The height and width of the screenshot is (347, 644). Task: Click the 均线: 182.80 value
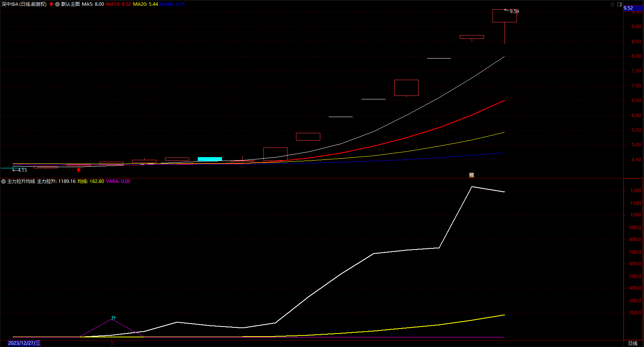pos(91,181)
